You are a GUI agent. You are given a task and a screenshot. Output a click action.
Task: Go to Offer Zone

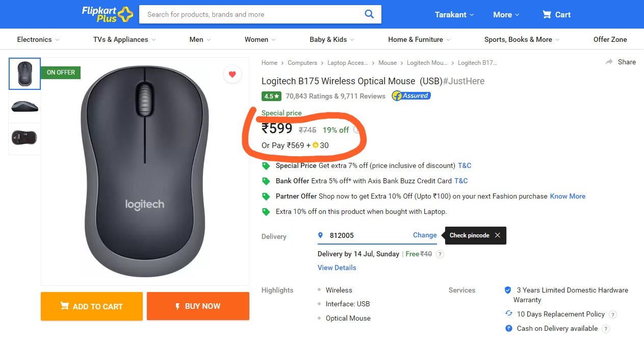610,39
